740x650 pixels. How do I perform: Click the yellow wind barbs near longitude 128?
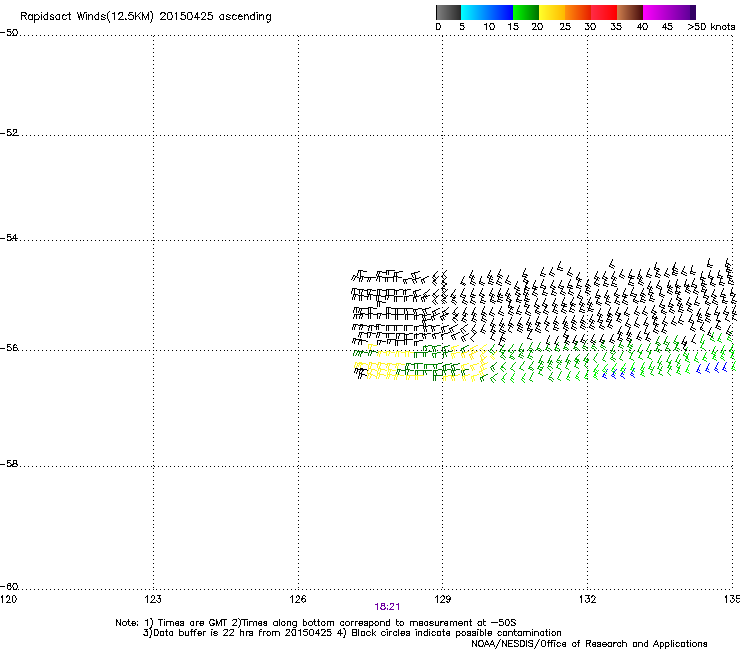(387, 370)
